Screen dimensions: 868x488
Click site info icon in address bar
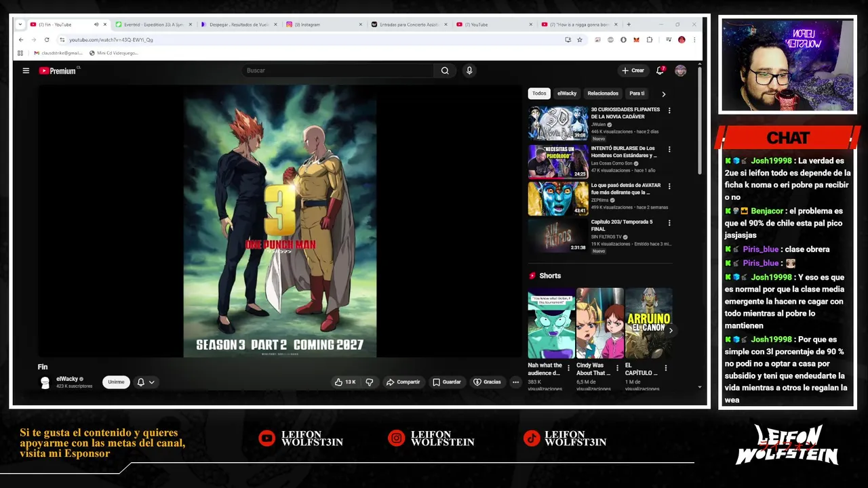pyautogui.click(x=62, y=40)
